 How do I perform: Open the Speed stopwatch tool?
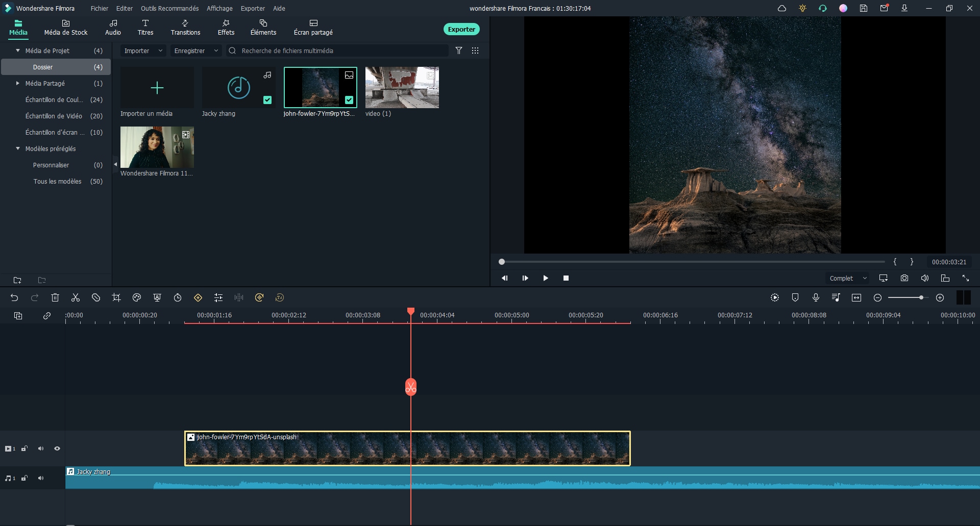pos(178,297)
